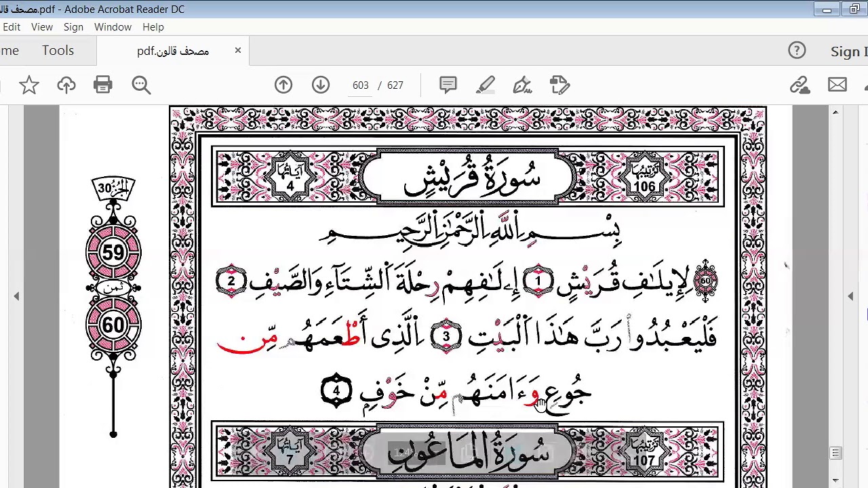Send file by email with the envelope icon
The image size is (868, 488).
[837, 85]
